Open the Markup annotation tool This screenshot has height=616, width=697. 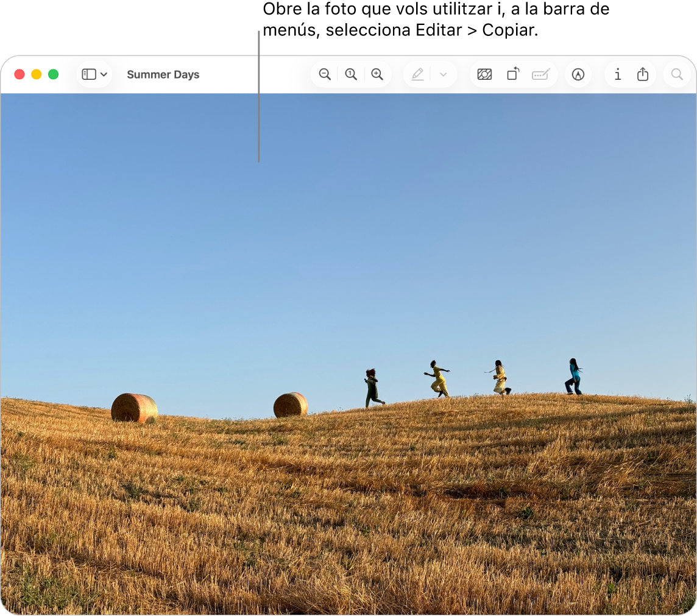click(578, 74)
